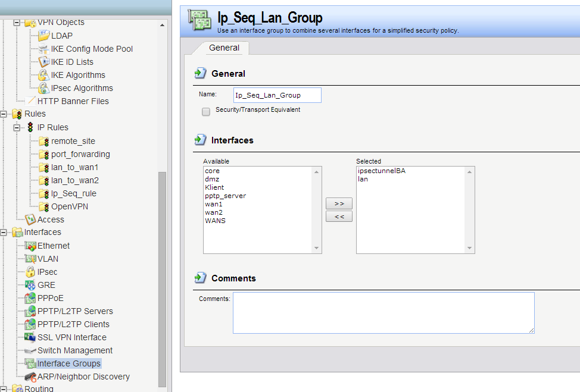
Task: Click the Available list scroll-up arrow
Action: (316, 172)
